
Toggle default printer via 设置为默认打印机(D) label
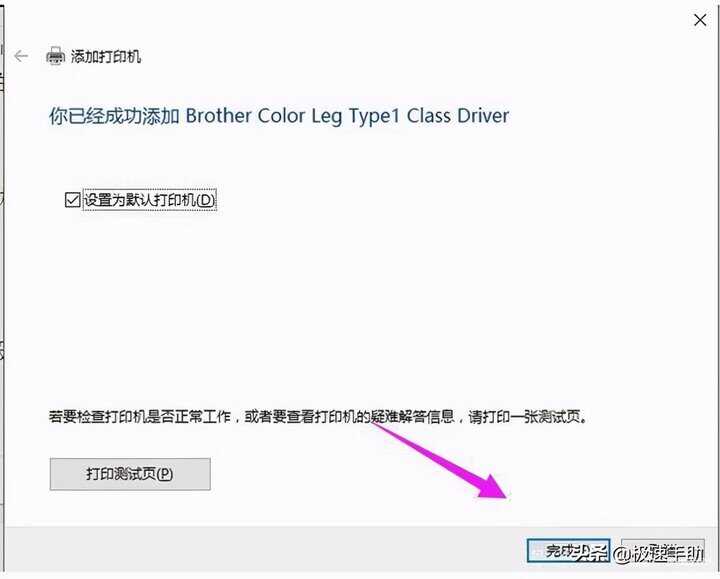point(149,200)
